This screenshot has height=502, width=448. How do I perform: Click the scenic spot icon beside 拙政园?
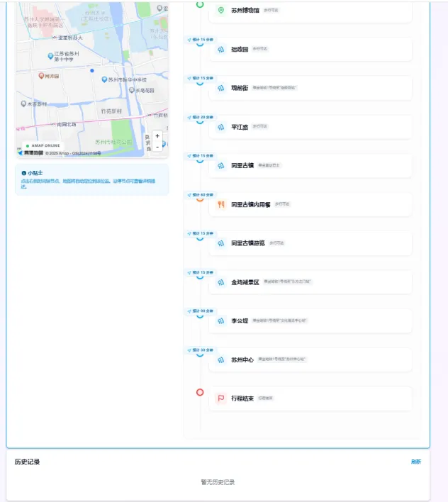pyautogui.click(x=220, y=50)
